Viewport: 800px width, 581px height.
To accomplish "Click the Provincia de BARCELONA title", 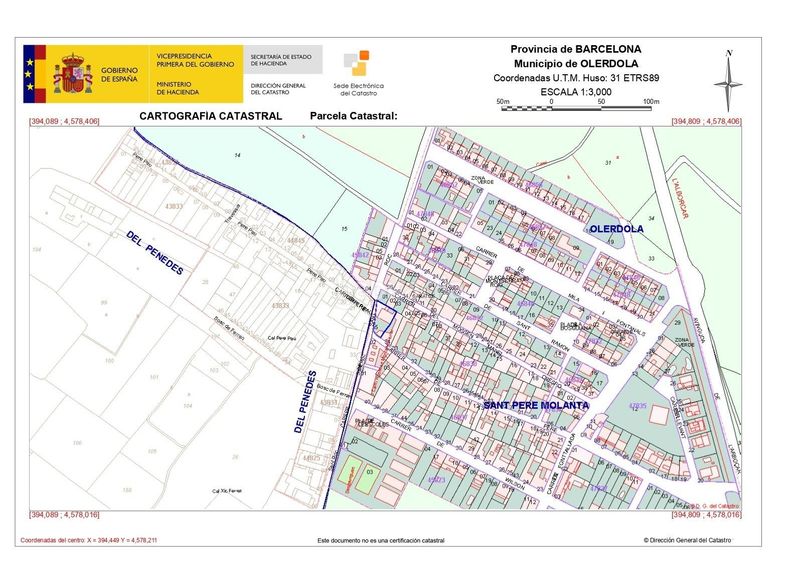I will (576, 49).
